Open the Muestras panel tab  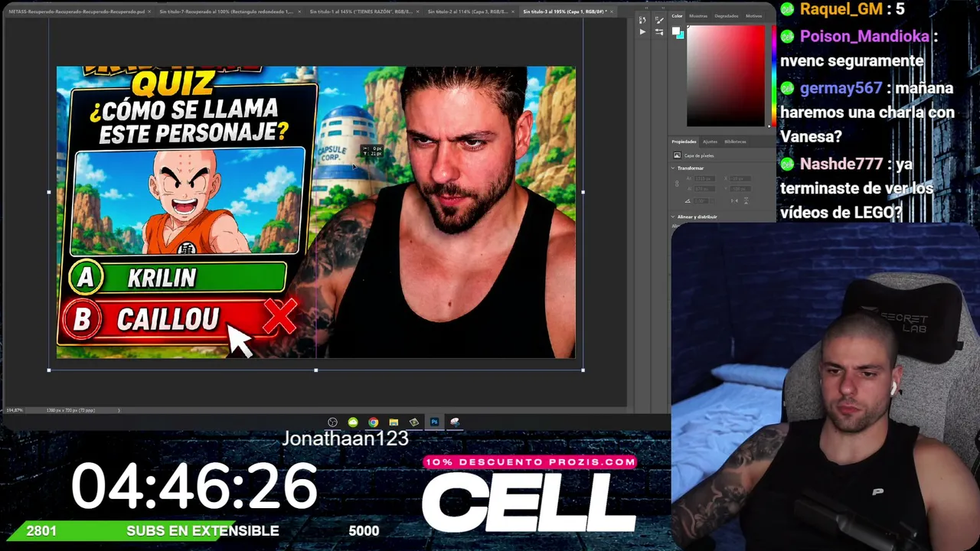point(698,15)
